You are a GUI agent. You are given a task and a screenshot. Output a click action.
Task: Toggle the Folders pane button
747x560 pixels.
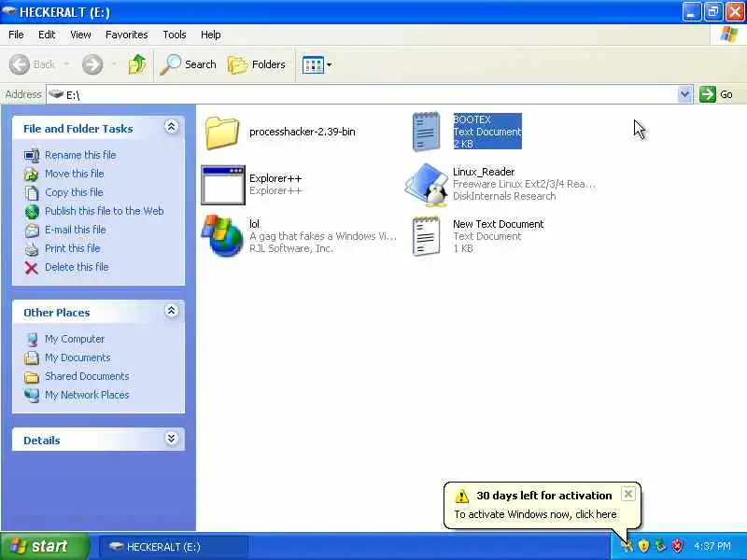click(257, 64)
